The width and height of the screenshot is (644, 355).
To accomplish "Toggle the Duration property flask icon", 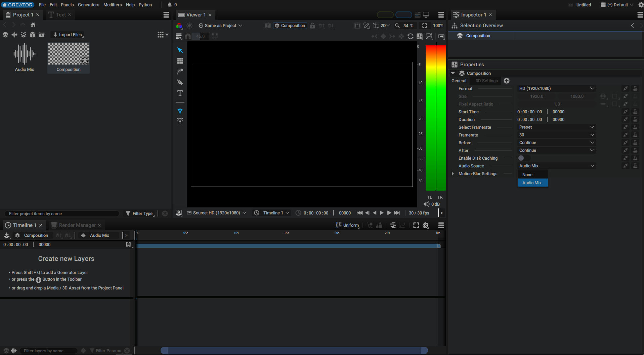I will click(x=635, y=119).
